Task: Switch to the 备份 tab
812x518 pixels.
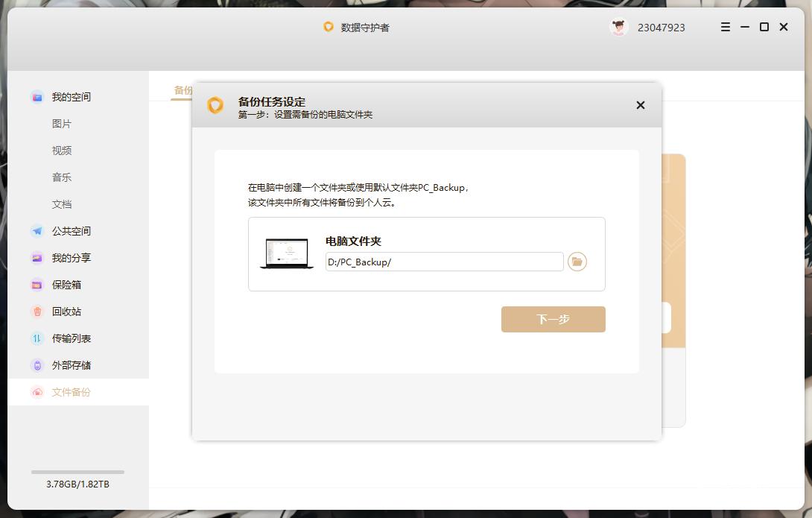Action: click(x=181, y=90)
